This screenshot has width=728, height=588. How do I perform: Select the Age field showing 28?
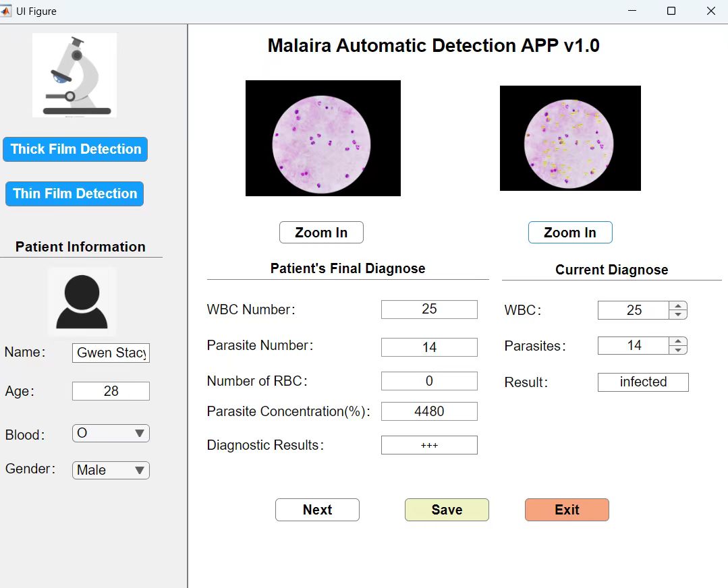tap(110, 390)
